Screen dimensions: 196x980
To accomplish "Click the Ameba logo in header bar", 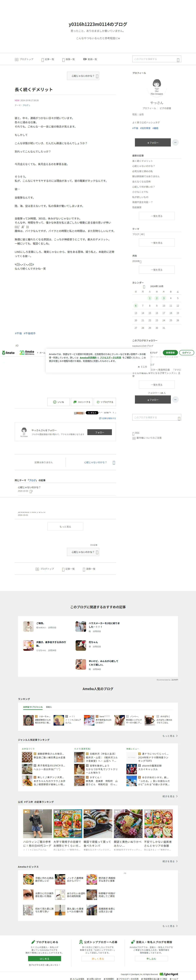I will point(8,353).
